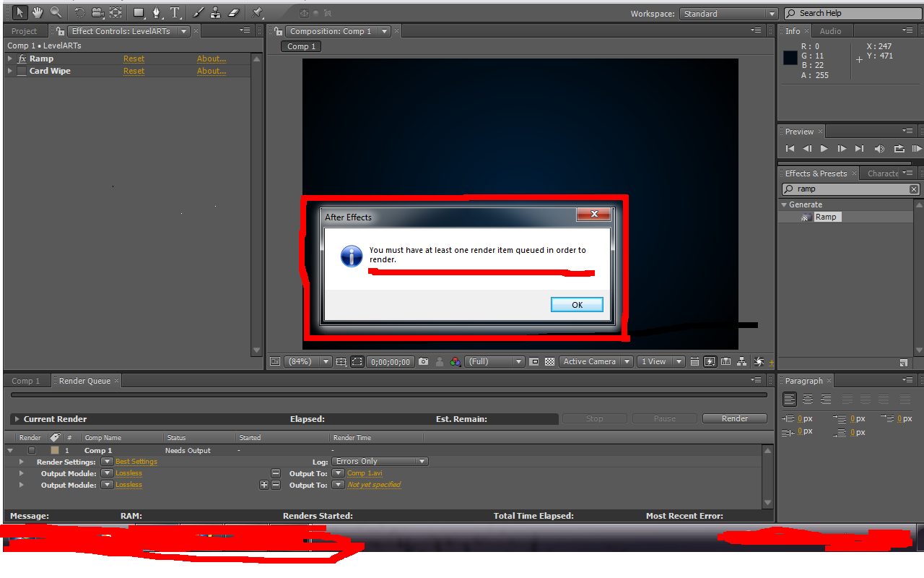Play the preview in the Preview panel
The image size is (924, 578).
(824, 149)
